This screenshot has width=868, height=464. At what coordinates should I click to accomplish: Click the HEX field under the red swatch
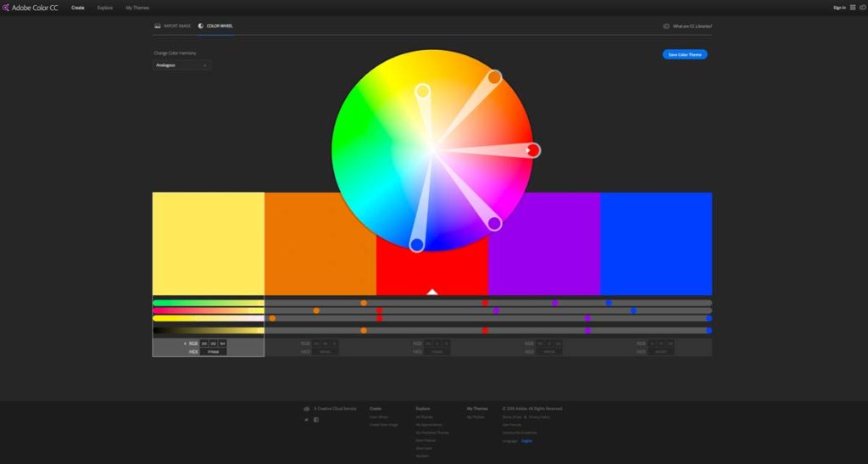tap(437, 351)
